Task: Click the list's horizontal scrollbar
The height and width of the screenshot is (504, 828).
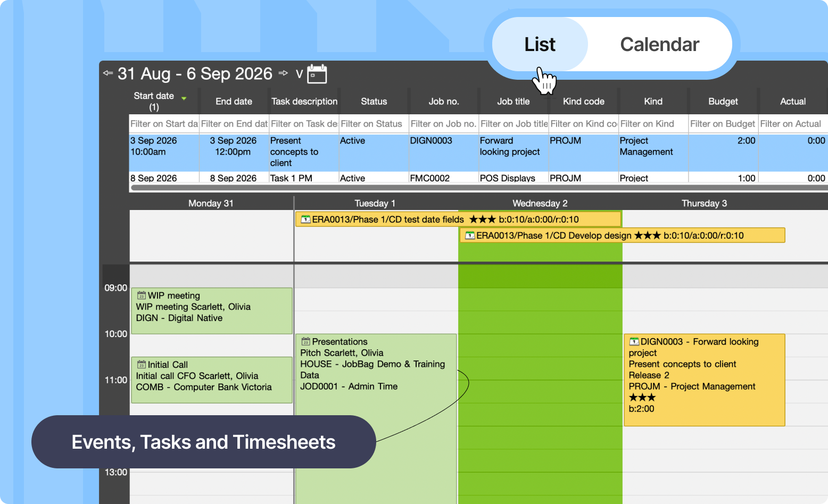Action: click(479, 188)
